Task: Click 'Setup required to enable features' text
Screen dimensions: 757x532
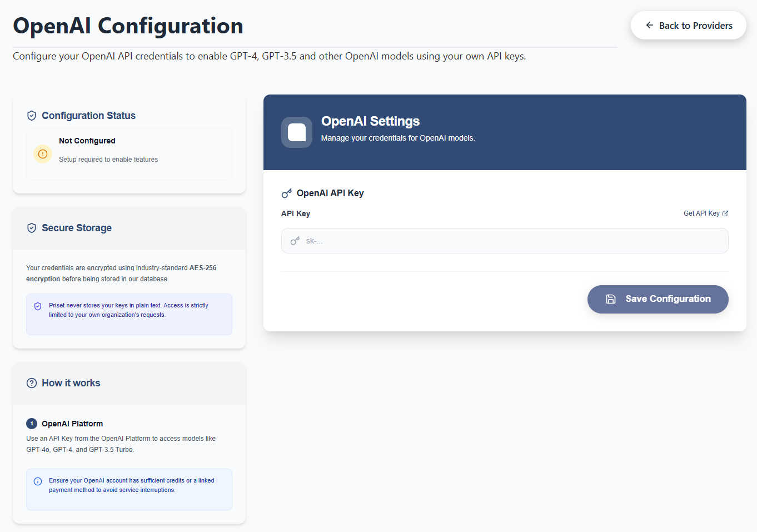Action: click(x=108, y=160)
